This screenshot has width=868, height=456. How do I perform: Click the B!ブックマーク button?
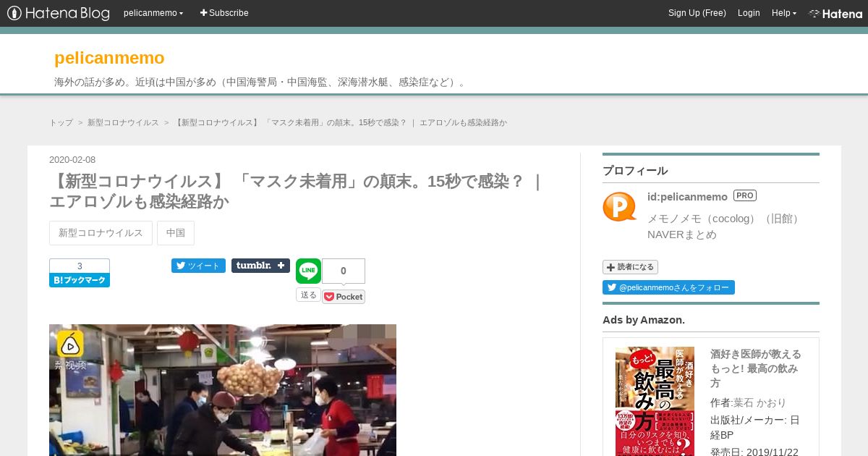tap(80, 280)
